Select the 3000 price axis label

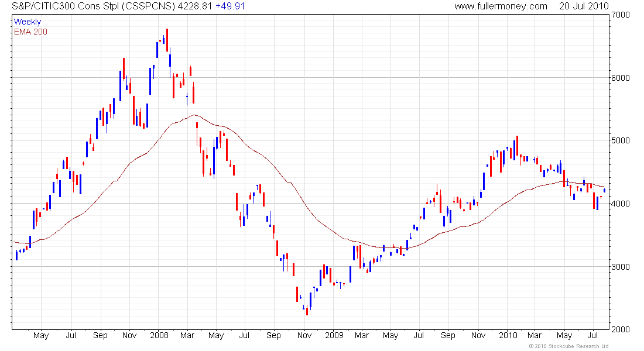point(620,266)
